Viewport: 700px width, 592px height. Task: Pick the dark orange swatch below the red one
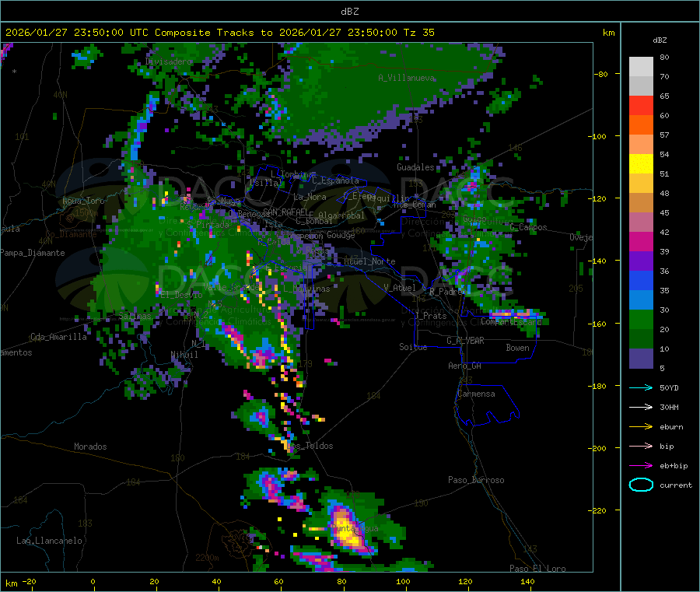tap(641, 125)
